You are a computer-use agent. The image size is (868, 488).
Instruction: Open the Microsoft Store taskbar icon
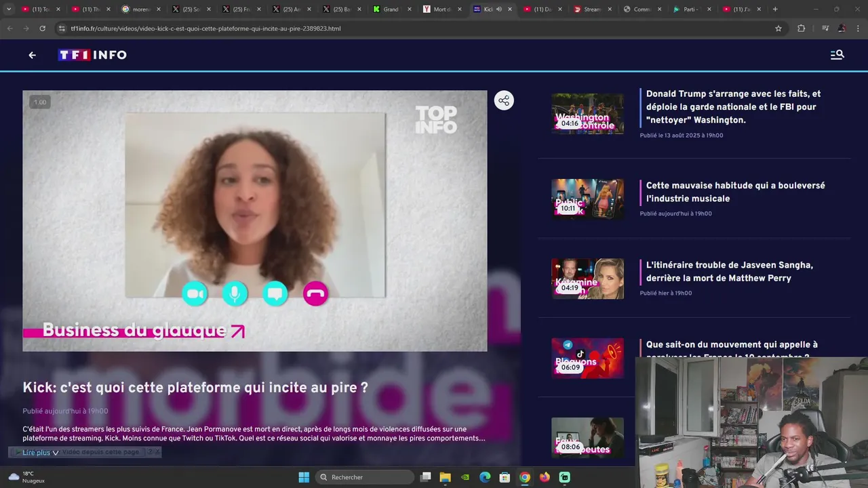tap(505, 477)
